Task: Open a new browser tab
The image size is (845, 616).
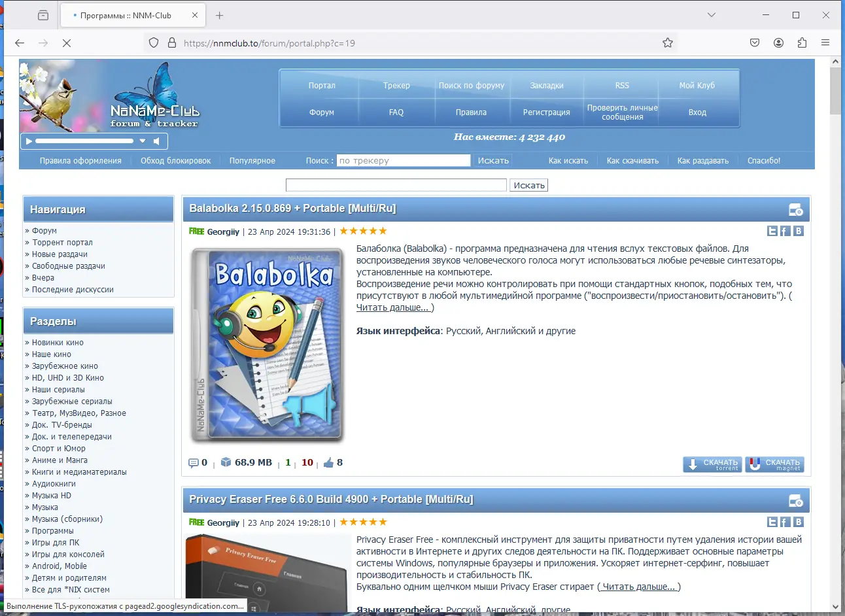Action: [x=220, y=15]
